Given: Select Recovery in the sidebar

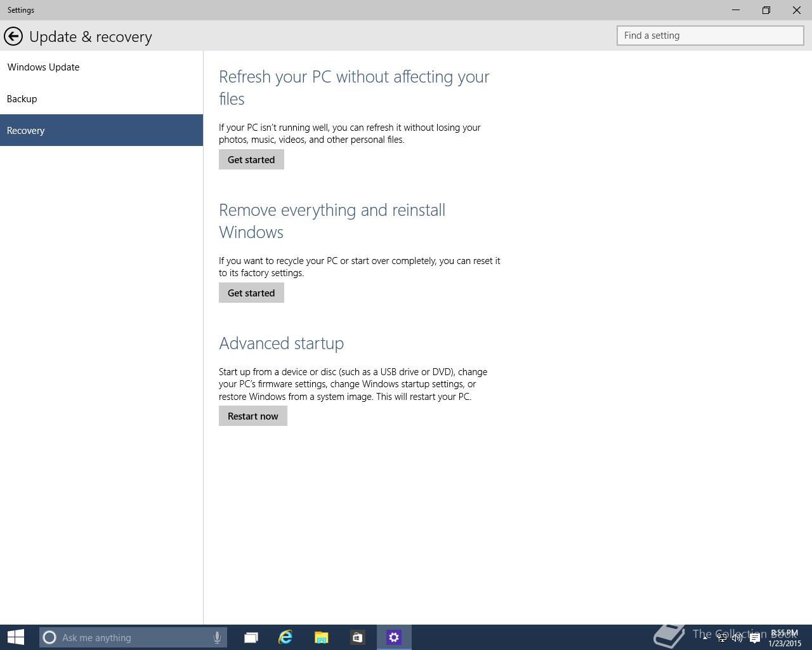Looking at the screenshot, I should click(101, 130).
